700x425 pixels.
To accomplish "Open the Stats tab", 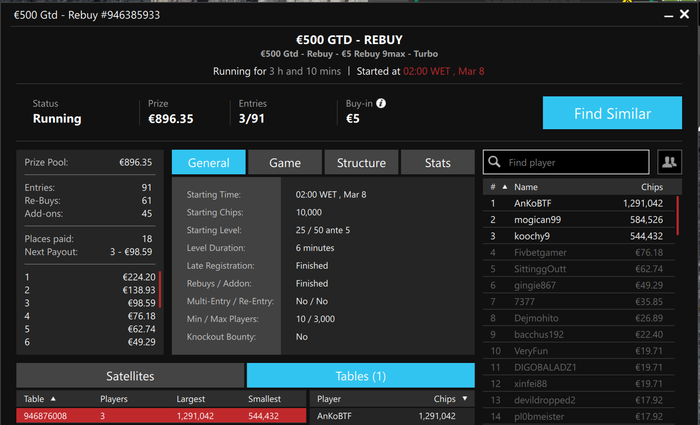I will pos(438,162).
